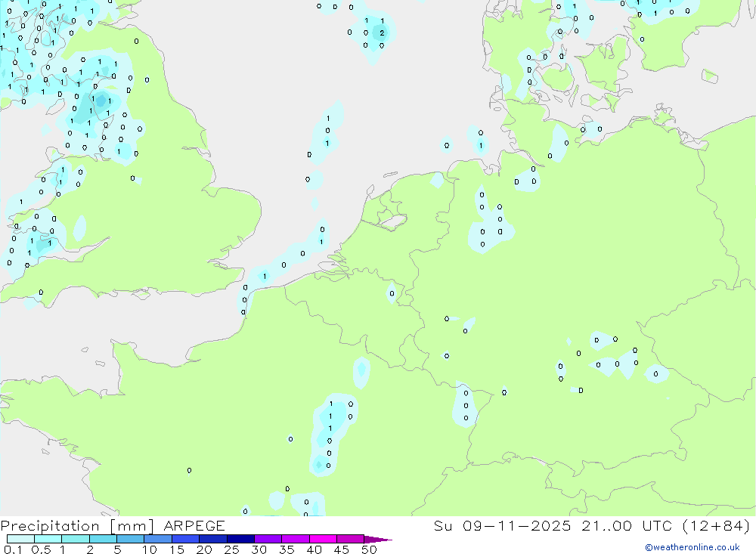
Task: Click the 1–2 mm legend swatch
Action: point(76,539)
